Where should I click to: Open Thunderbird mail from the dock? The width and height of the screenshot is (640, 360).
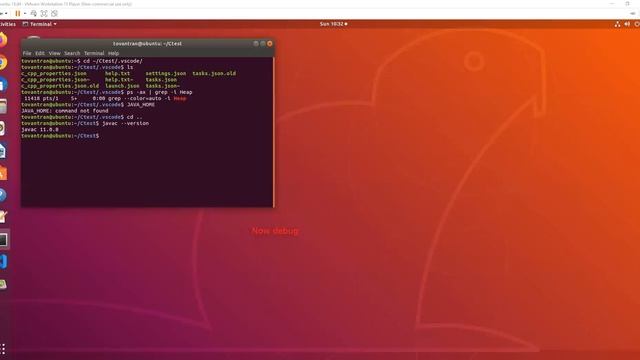point(2,84)
